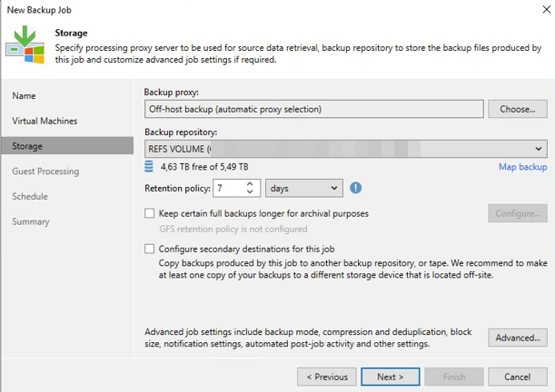Screen dimensions: 555x392
Task: Open the Map backup link
Action: [522, 167]
